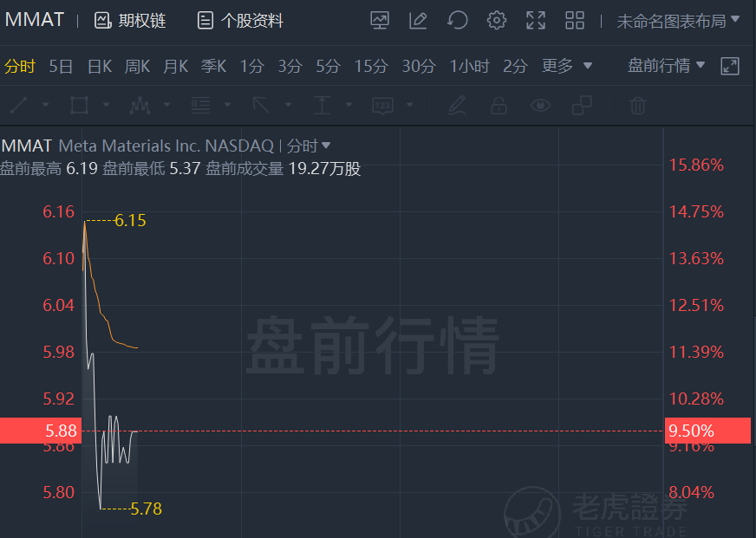Toggle drawings visibility eye icon

[x=540, y=105]
